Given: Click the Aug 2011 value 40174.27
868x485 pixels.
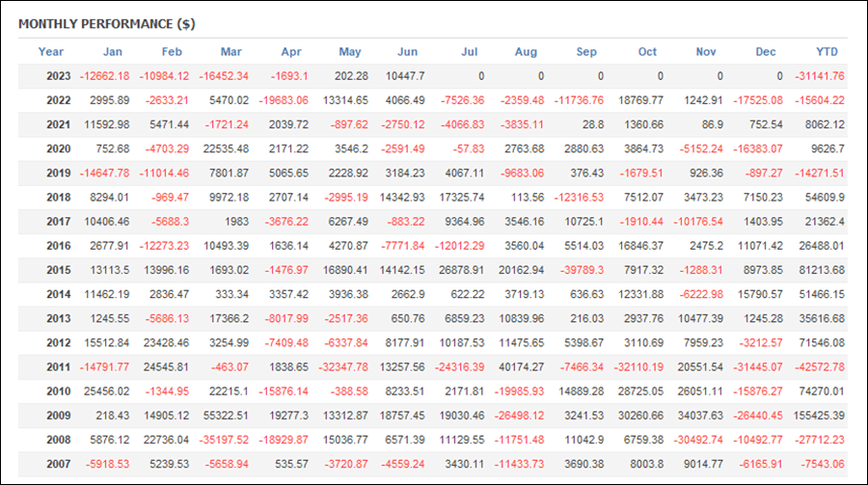Looking at the screenshot, I should pyautogui.click(x=522, y=367).
